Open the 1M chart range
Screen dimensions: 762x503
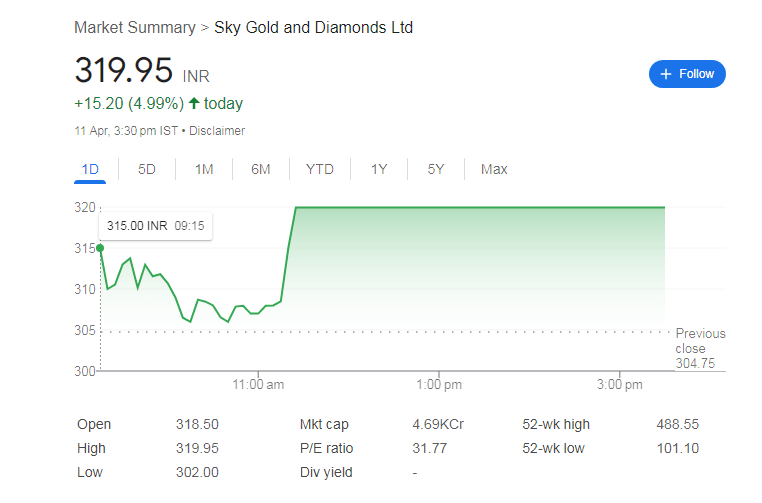(x=204, y=169)
